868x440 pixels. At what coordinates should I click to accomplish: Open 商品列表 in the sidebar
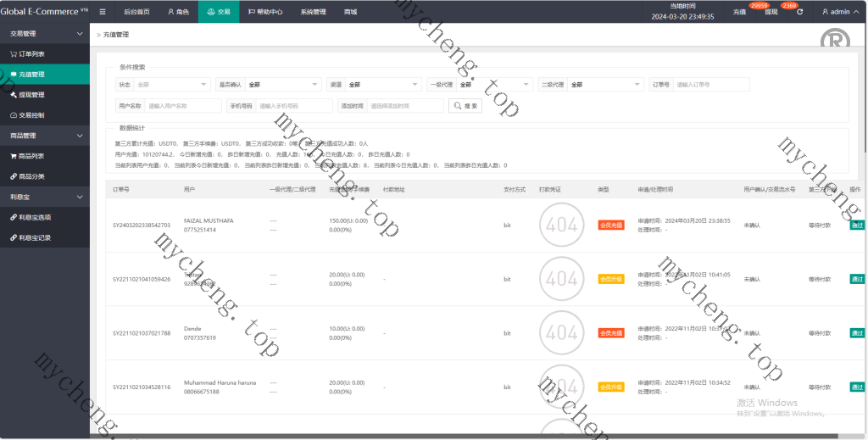[x=32, y=156]
